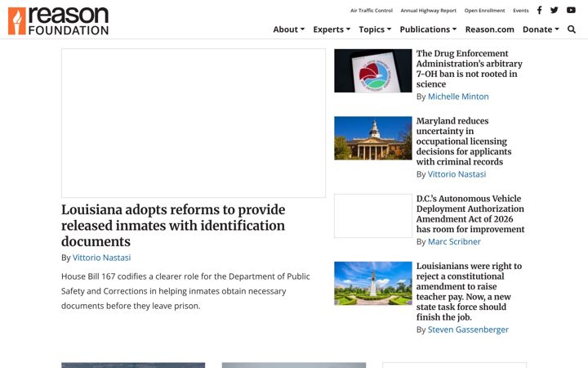This screenshot has height=368, width=588.
Task: Click the Reason Foundation logo
Action: pyautogui.click(x=59, y=21)
